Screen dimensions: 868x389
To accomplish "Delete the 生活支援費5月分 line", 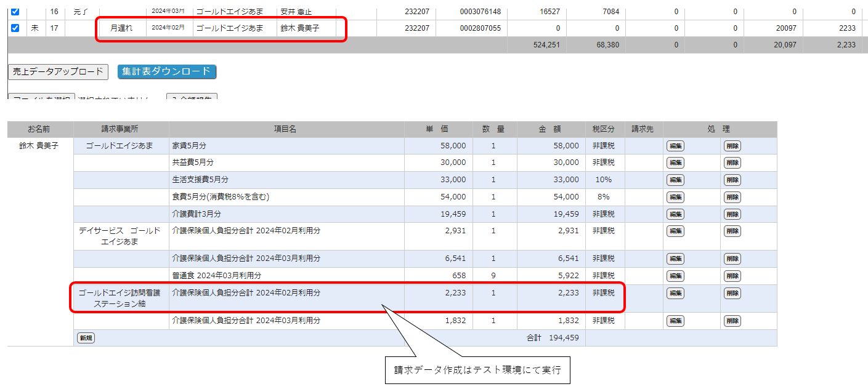I will [x=732, y=180].
